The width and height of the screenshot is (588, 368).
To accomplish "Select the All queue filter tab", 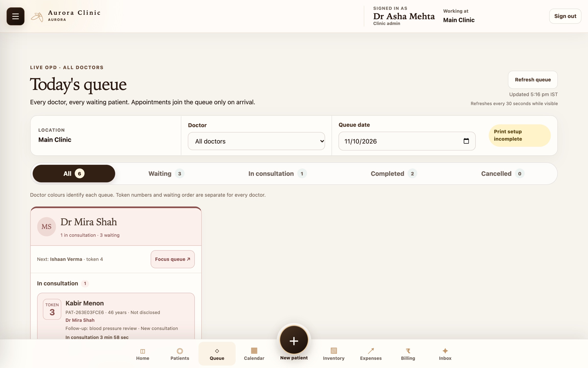I will click(x=74, y=173).
